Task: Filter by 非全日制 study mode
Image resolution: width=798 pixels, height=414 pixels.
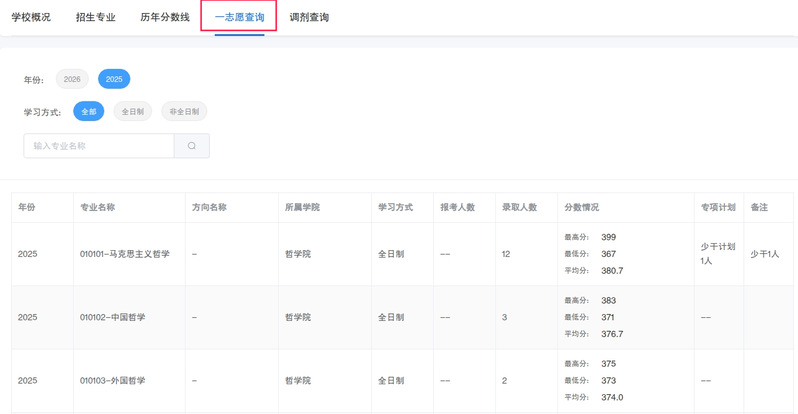Action: tap(184, 112)
